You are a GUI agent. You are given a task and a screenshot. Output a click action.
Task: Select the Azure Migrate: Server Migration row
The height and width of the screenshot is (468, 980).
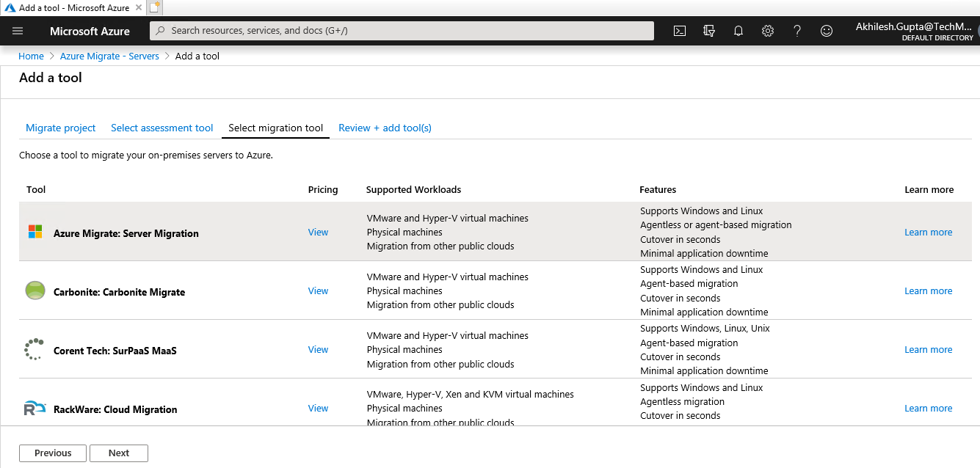(496, 232)
